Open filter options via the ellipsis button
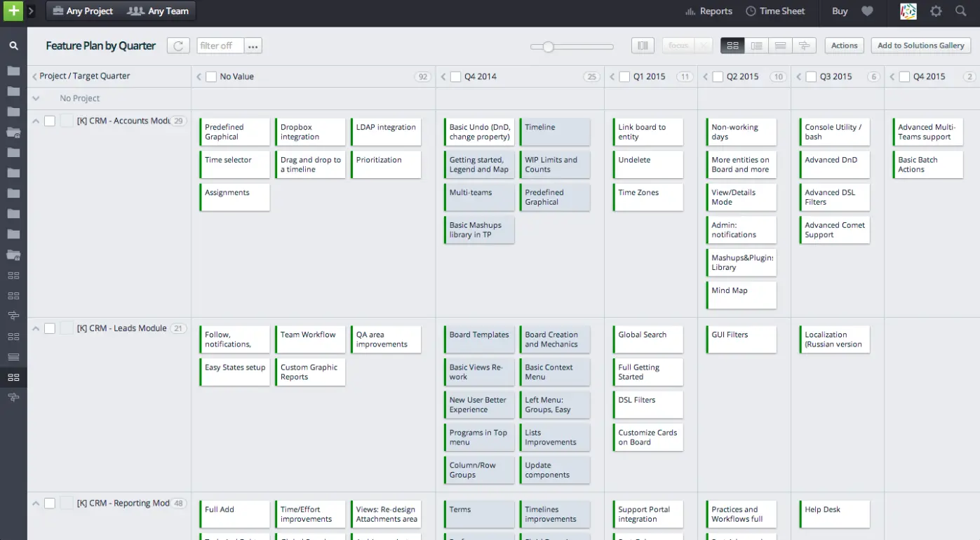 [253, 46]
